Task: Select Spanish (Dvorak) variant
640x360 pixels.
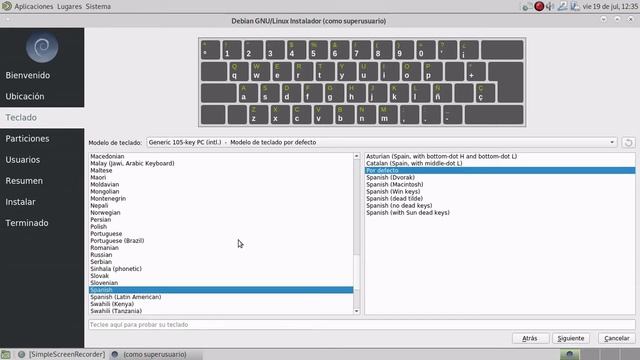Action: pos(500,177)
